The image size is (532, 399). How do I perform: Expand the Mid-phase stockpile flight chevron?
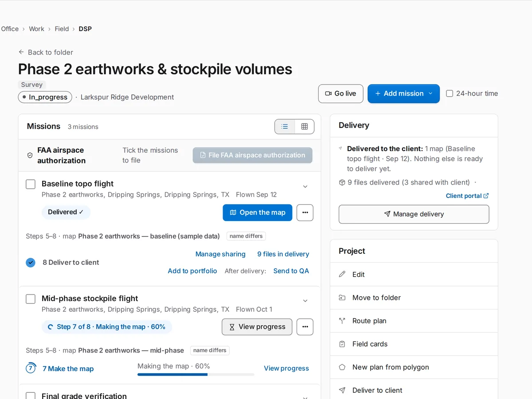pyautogui.click(x=305, y=301)
